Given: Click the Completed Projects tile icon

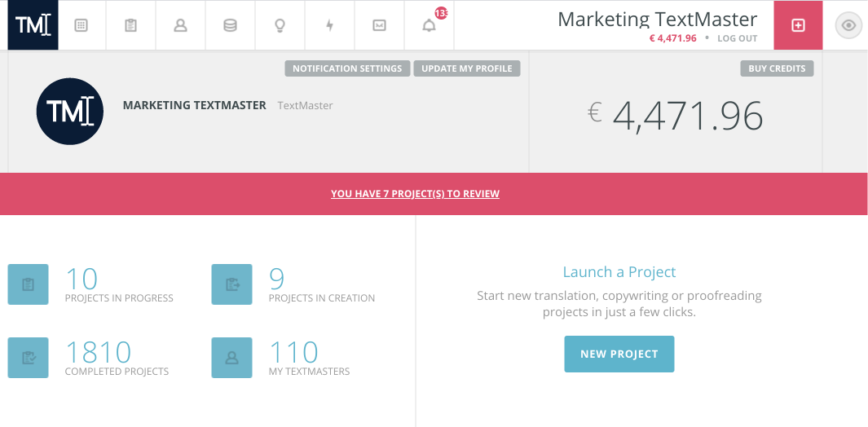Looking at the screenshot, I should point(29,358).
